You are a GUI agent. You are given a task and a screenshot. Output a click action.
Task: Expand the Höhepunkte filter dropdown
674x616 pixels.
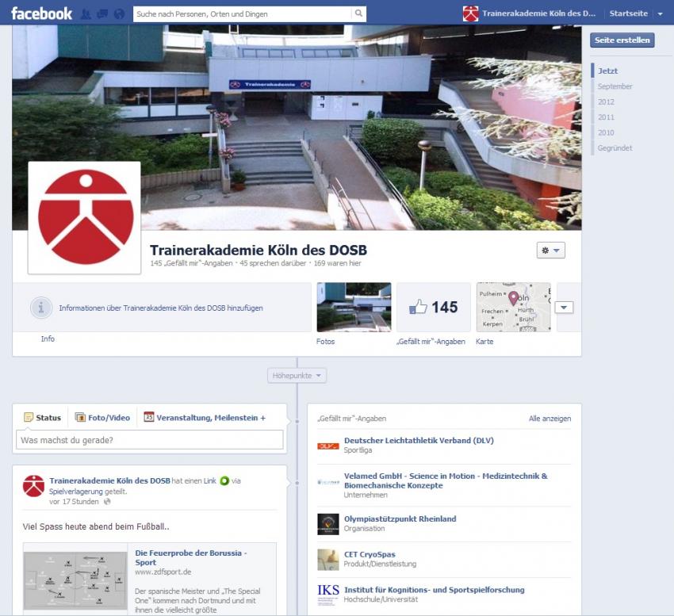(297, 376)
